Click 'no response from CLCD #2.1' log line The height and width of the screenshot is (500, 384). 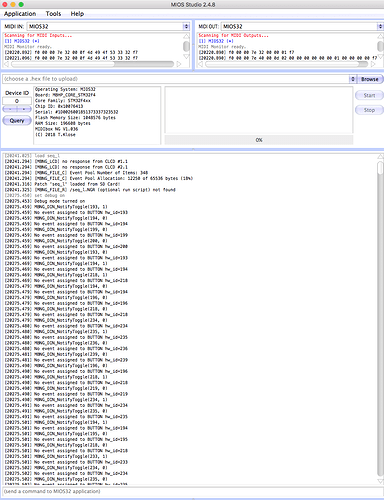pyautogui.click(x=66, y=167)
